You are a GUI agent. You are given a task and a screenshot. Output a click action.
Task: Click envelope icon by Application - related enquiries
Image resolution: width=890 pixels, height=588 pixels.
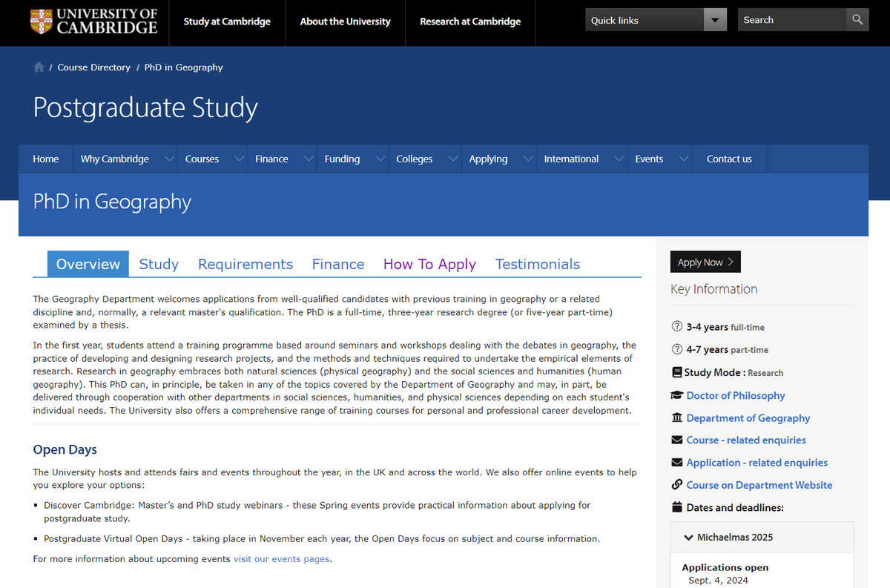pyautogui.click(x=676, y=462)
